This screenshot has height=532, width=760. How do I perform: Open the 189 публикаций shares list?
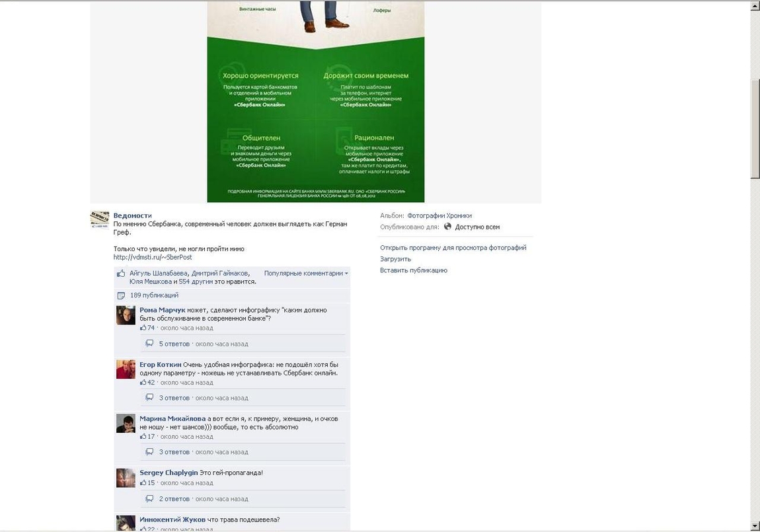154,295
